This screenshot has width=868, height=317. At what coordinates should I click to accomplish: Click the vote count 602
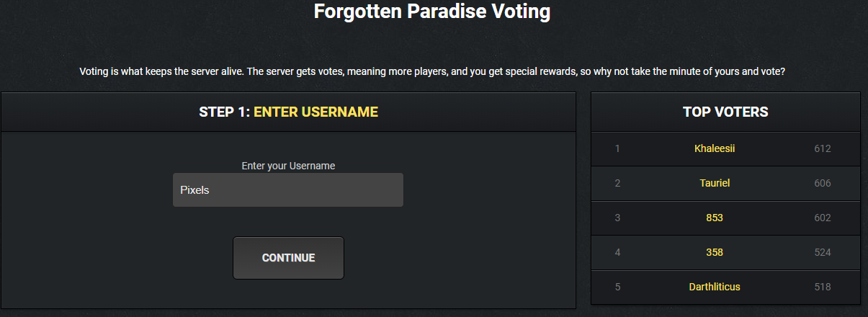823,218
